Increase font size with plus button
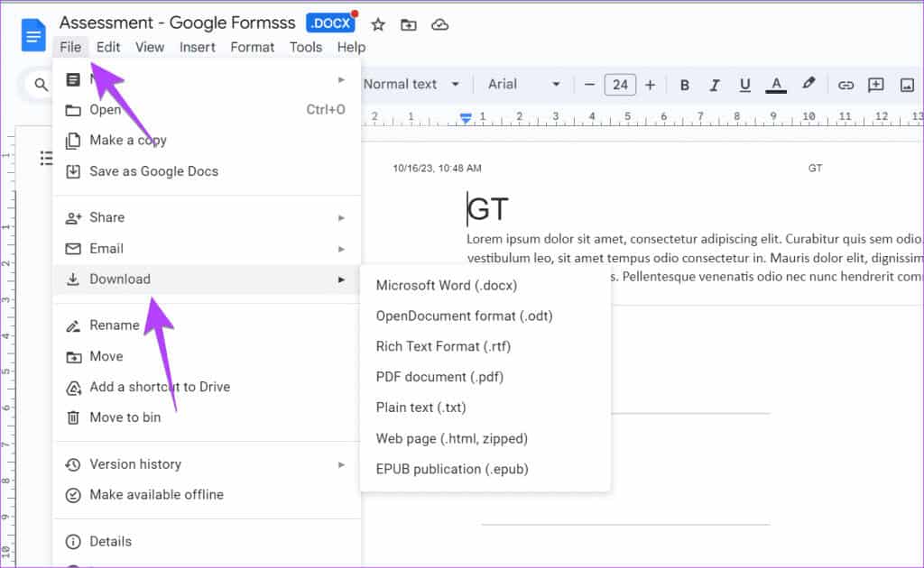 click(x=650, y=85)
